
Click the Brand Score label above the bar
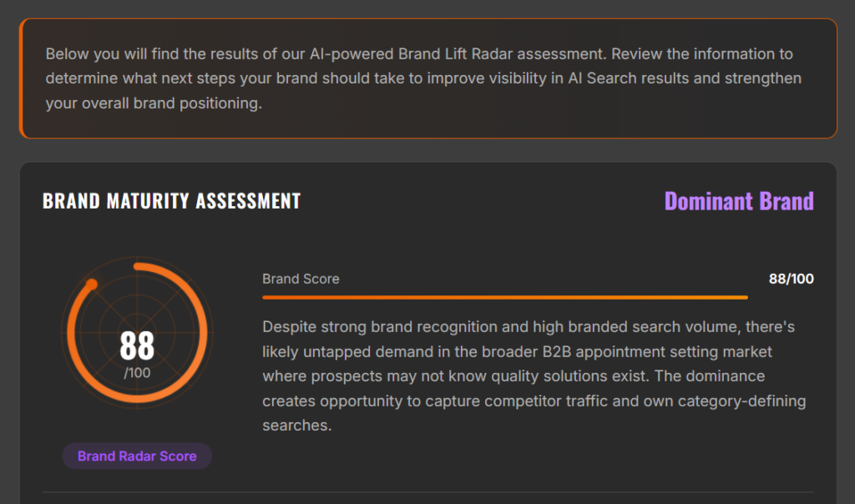301,279
